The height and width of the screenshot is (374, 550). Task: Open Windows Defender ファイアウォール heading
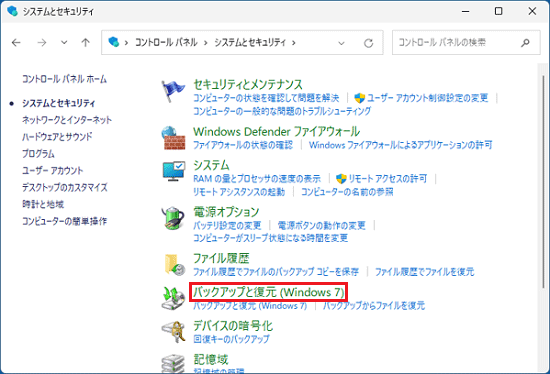point(276,132)
